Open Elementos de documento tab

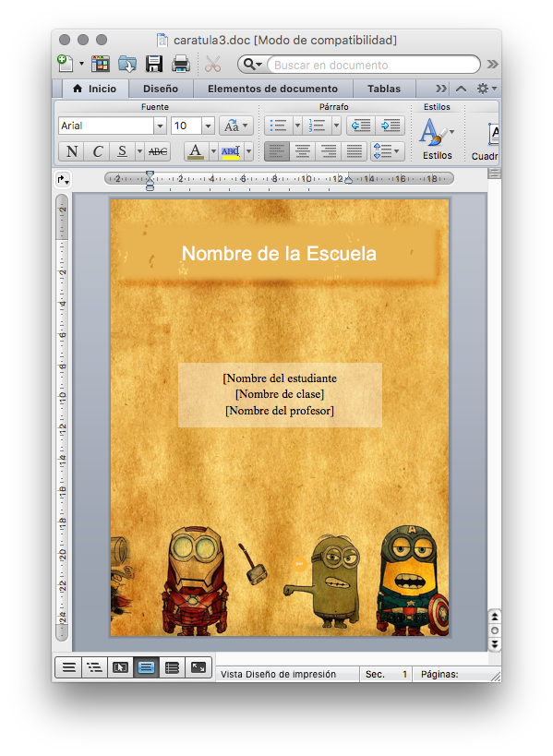tap(272, 89)
